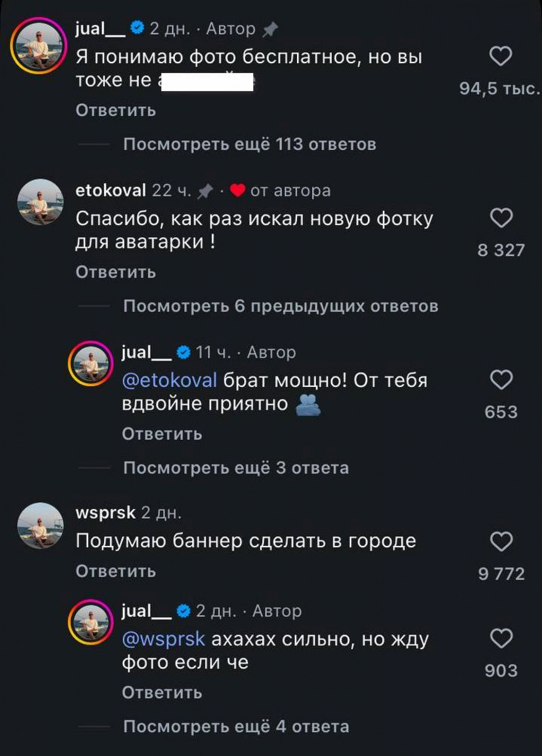The width and height of the screenshot is (542, 756).
Task: Tap the pin icon on top jual__ comment
Action: pos(270,29)
